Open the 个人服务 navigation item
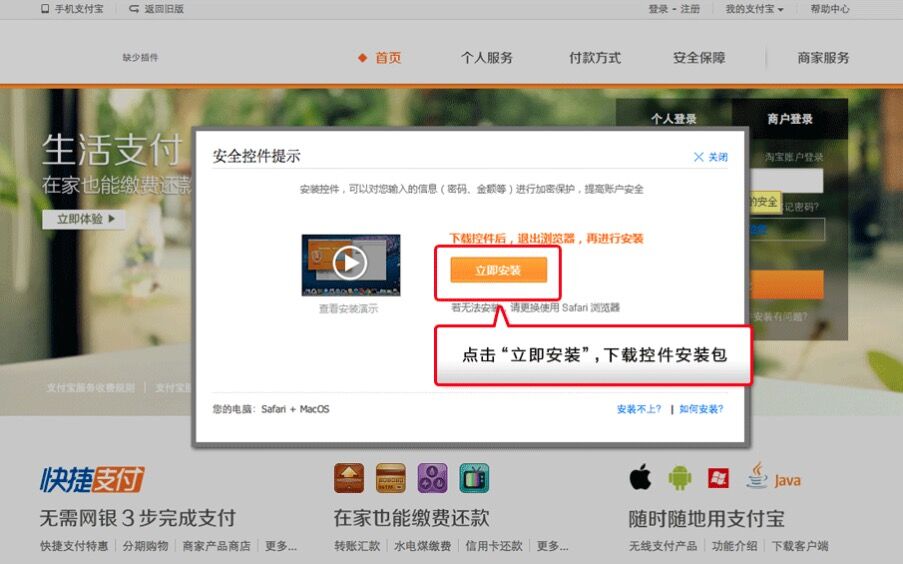Image resolution: width=903 pixels, height=564 pixels. pos(487,58)
